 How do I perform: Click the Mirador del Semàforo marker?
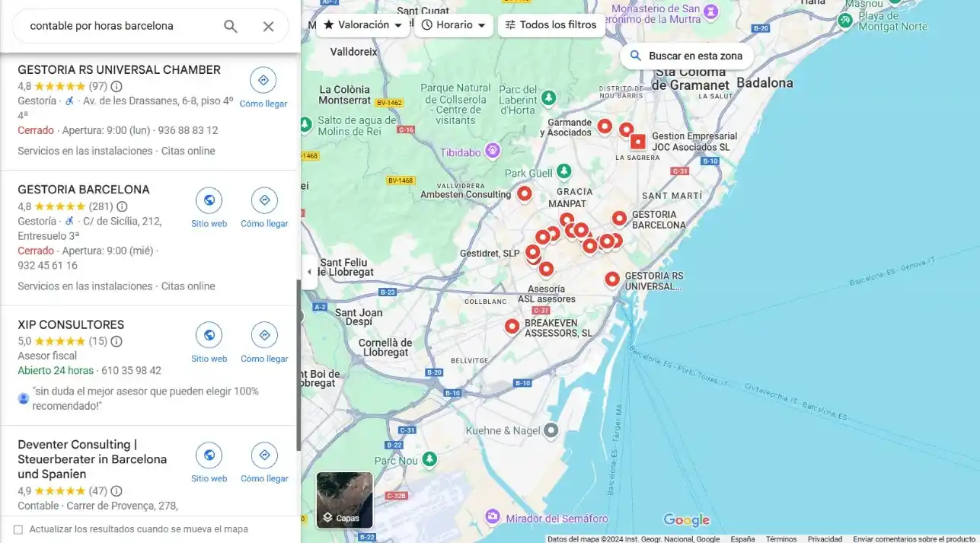point(493,518)
